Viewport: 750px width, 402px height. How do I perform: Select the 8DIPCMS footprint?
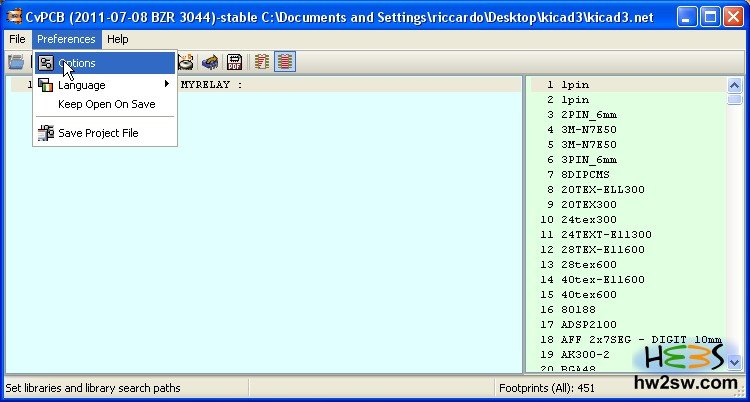(585, 174)
